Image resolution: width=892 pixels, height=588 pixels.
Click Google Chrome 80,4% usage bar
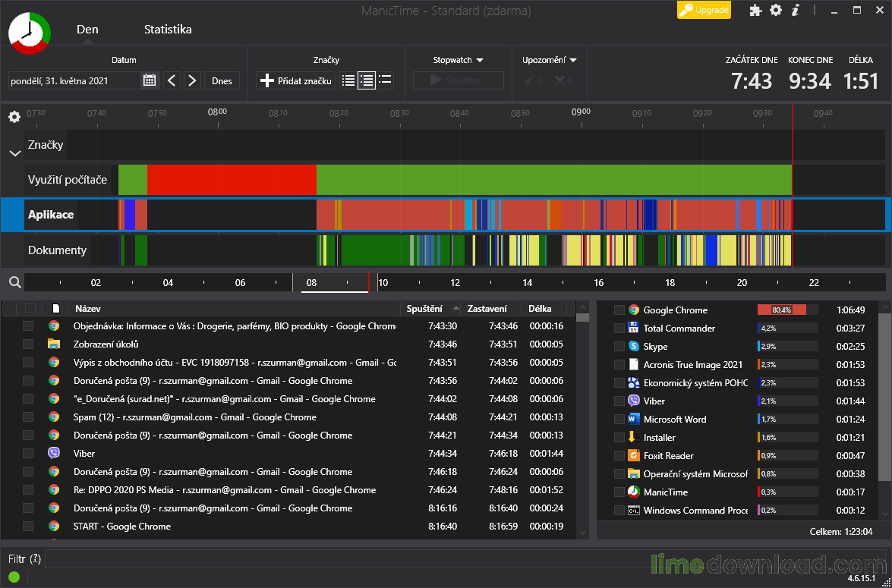(787, 310)
